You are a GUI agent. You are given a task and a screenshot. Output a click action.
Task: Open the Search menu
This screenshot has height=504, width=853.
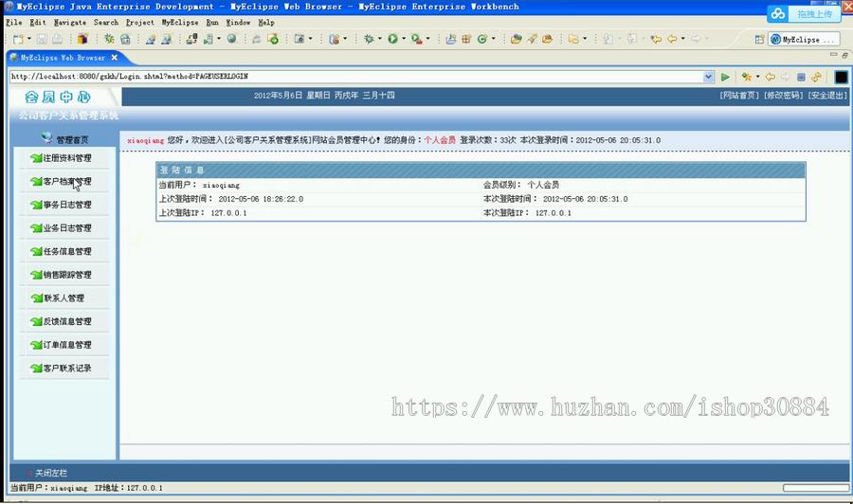click(x=105, y=23)
